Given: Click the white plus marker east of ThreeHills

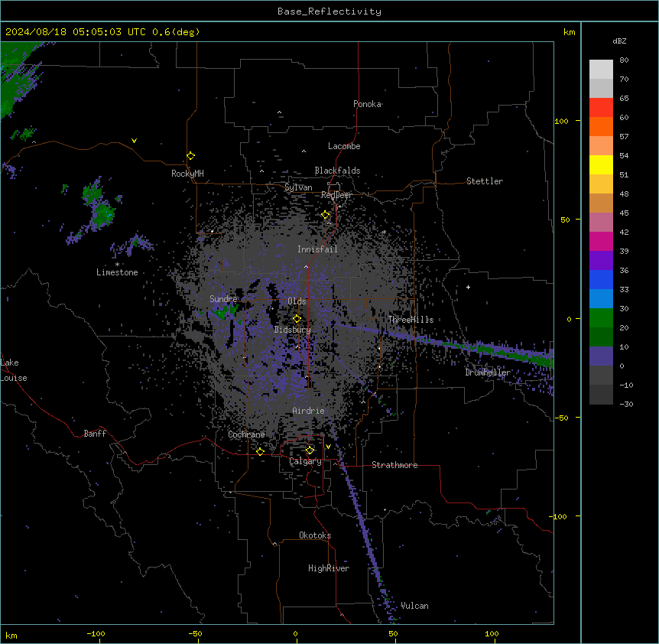Looking at the screenshot, I should (468, 287).
